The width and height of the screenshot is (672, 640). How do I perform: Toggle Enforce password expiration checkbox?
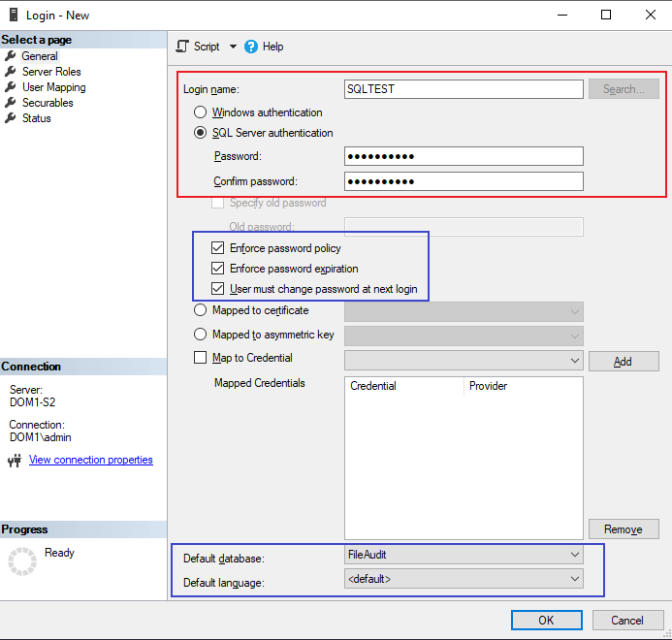(217, 269)
